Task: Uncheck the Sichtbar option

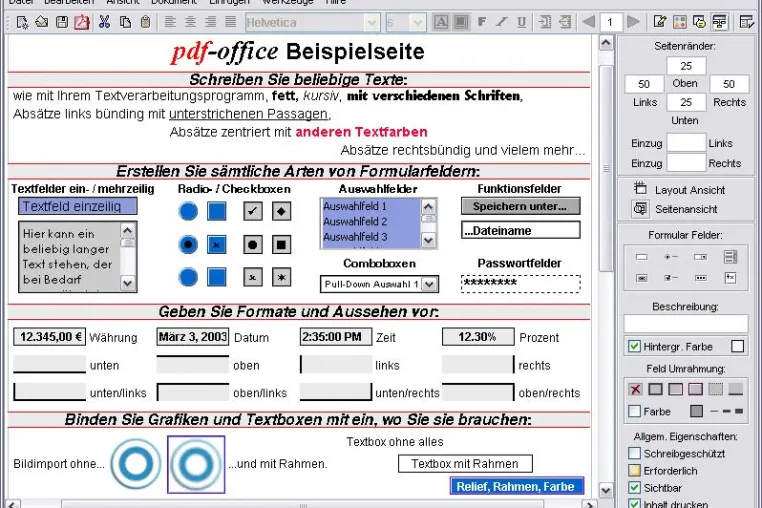Action: [x=634, y=488]
